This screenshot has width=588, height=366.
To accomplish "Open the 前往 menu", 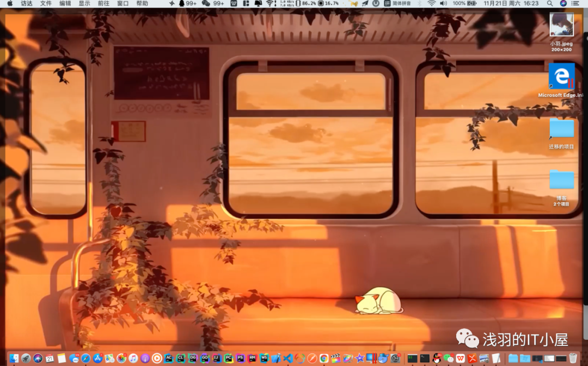I will (103, 3).
